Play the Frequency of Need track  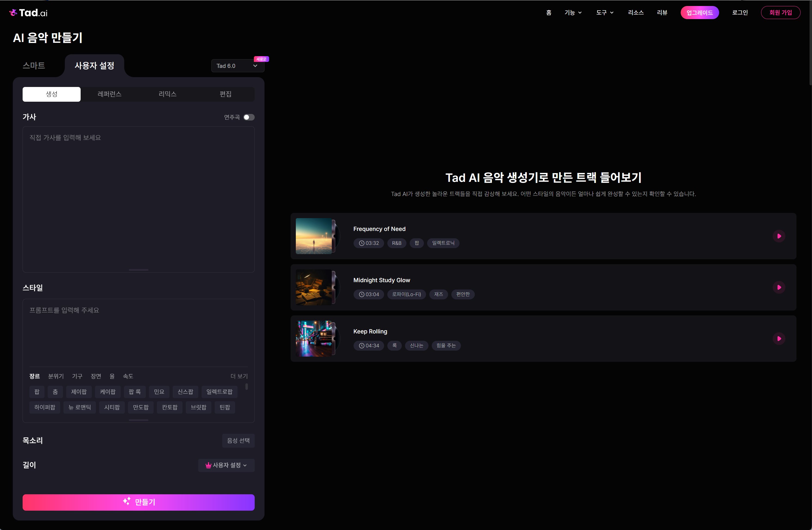click(x=779, y=236)
